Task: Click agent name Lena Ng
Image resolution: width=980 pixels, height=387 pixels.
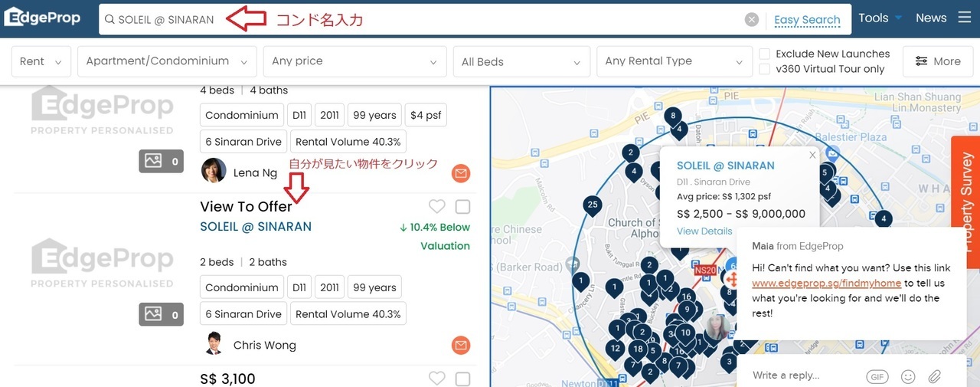Action: click(x=256, y=173)
